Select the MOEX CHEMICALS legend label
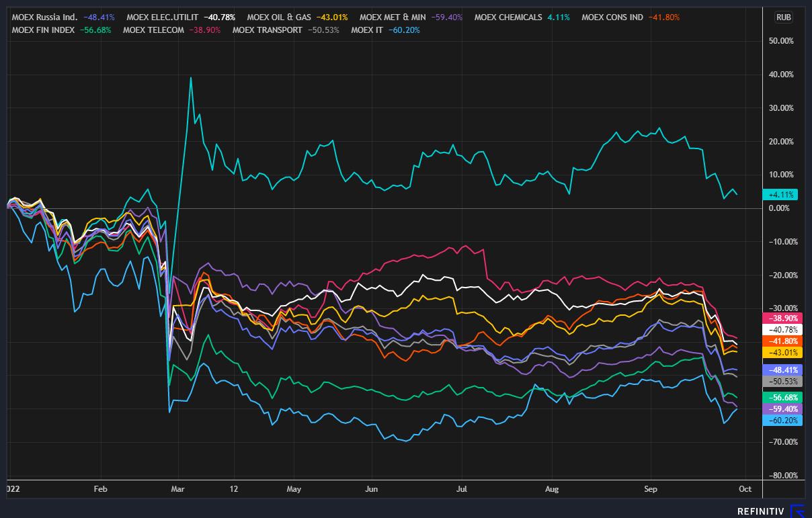812x518 pixels. [507, 17]
